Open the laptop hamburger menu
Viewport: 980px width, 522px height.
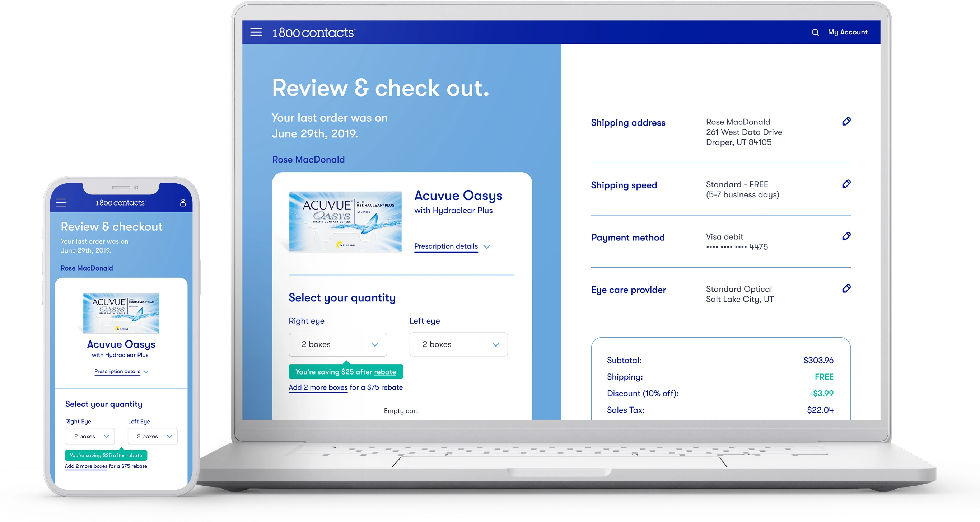click(x=256, y=32)
